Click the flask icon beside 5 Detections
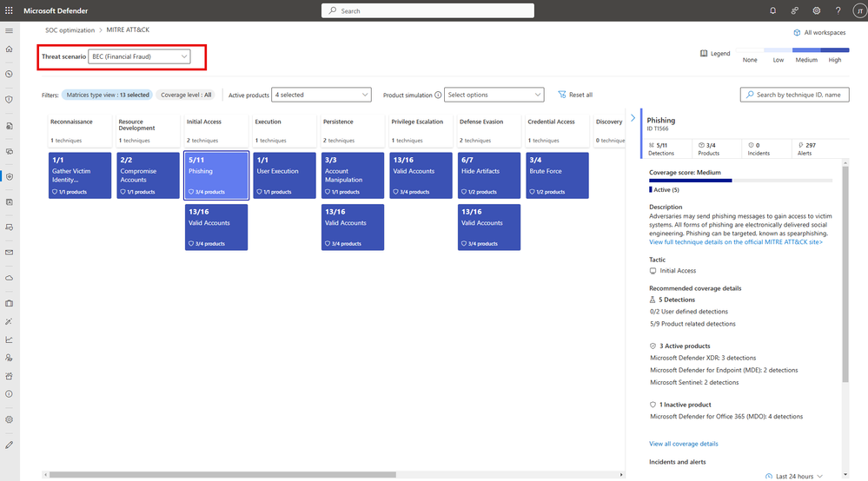The image size is (868, 481). 653,300
